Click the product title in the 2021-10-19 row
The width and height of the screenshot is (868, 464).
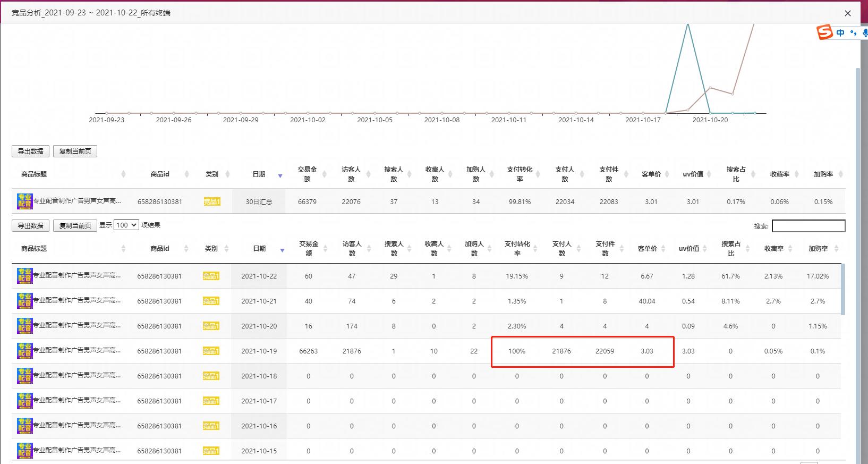tap(77, 350)
